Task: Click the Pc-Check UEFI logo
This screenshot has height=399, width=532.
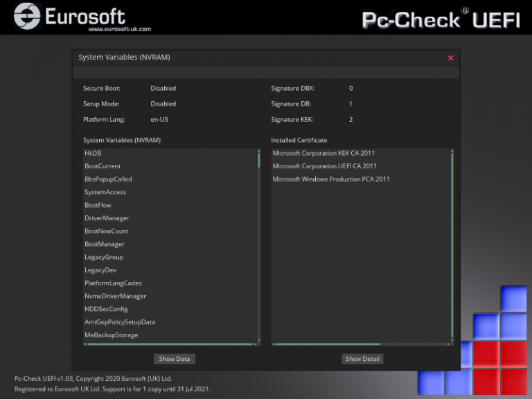Action: point(441,19)
